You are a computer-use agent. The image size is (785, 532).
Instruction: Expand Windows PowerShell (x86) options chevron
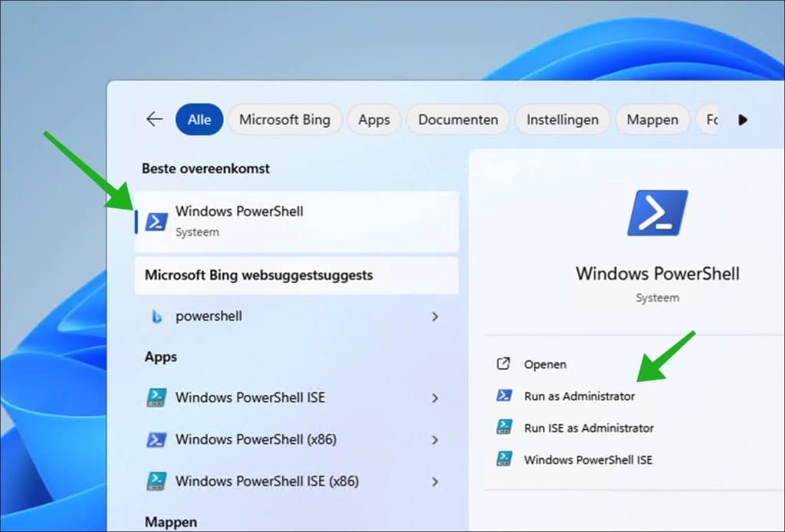[435, 440]
